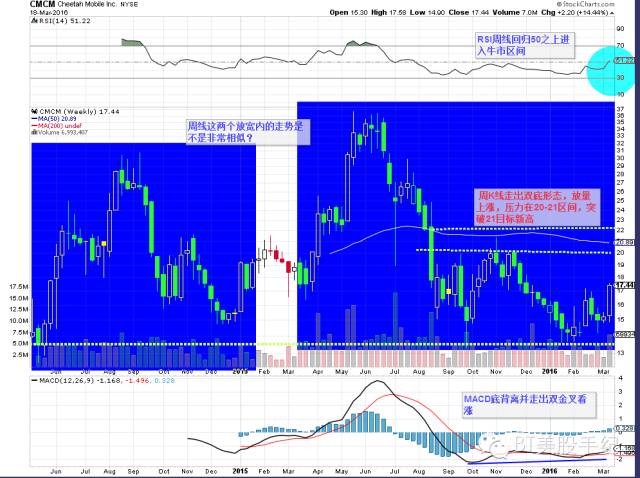Click the May month label under the price chart
This screenshot has height=478, width=640.
click(x=342, y=372)
